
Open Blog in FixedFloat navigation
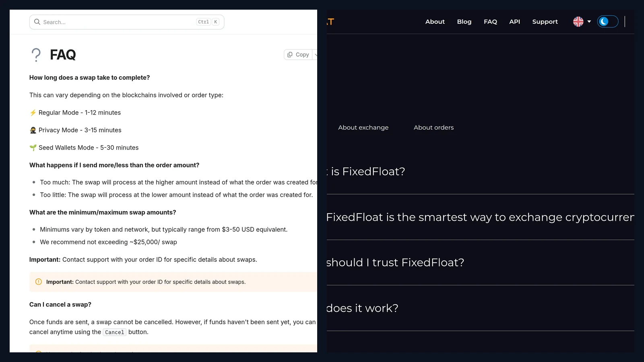(464, 22)
